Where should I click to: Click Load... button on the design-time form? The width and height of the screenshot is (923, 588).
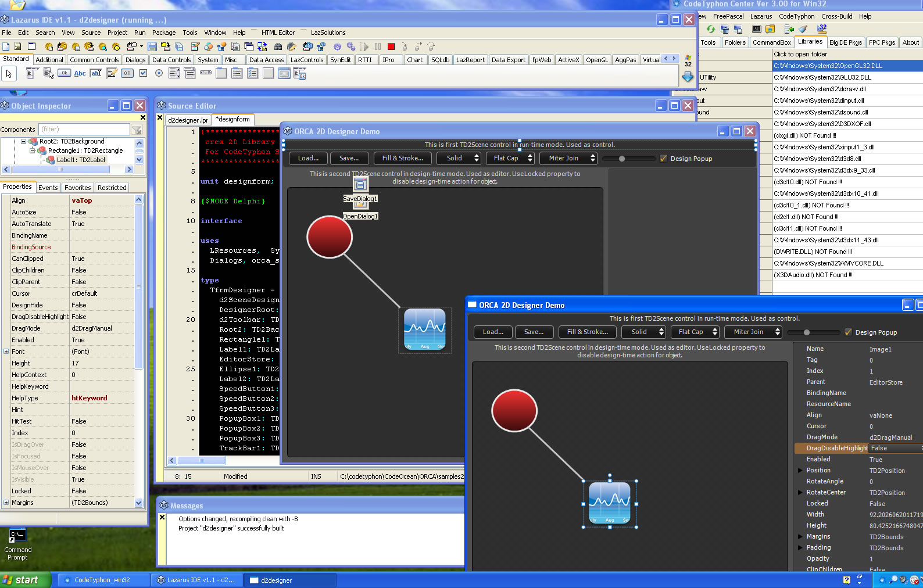point(308,158)
